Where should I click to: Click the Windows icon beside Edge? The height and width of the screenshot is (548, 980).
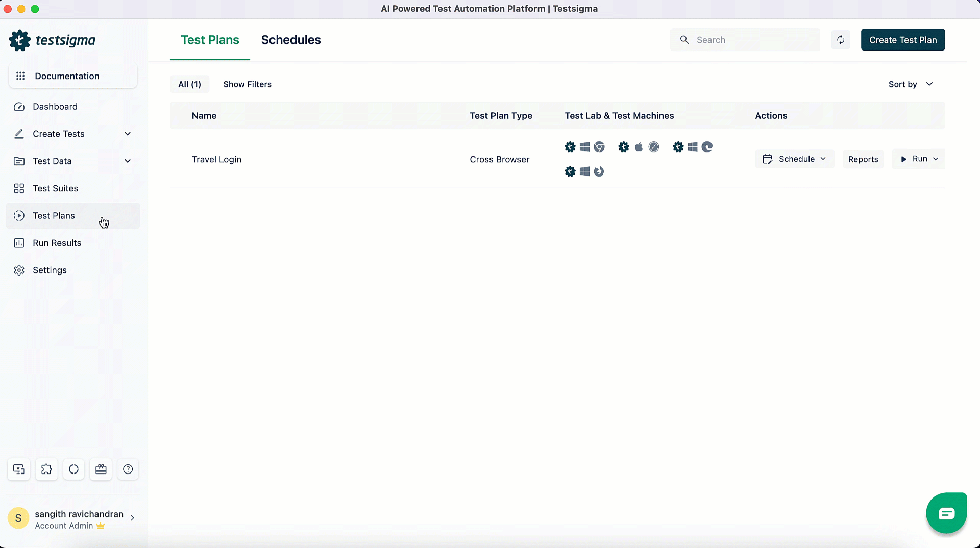(693, 147)
